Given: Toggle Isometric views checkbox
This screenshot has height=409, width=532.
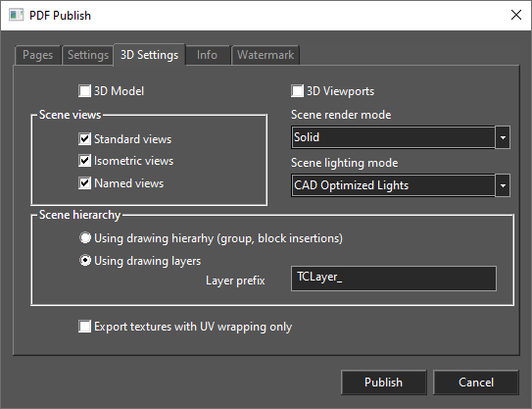Looking at the screenshot, I should (x=84, y=161).
